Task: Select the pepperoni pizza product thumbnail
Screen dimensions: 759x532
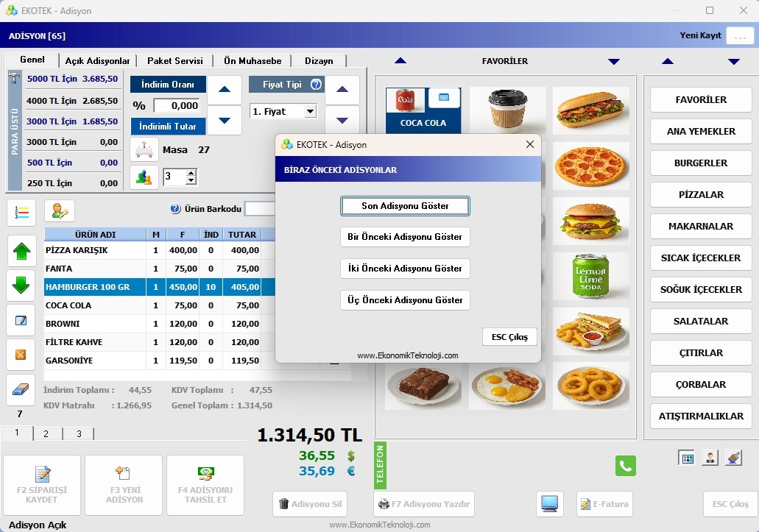Action: coord(590,166)
